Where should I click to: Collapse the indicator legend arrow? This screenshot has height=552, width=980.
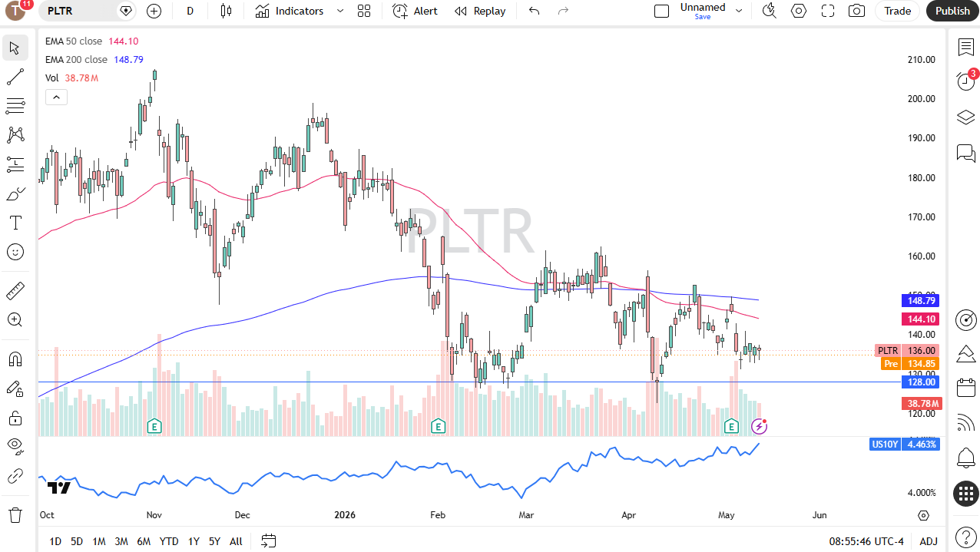coord(56,97)
